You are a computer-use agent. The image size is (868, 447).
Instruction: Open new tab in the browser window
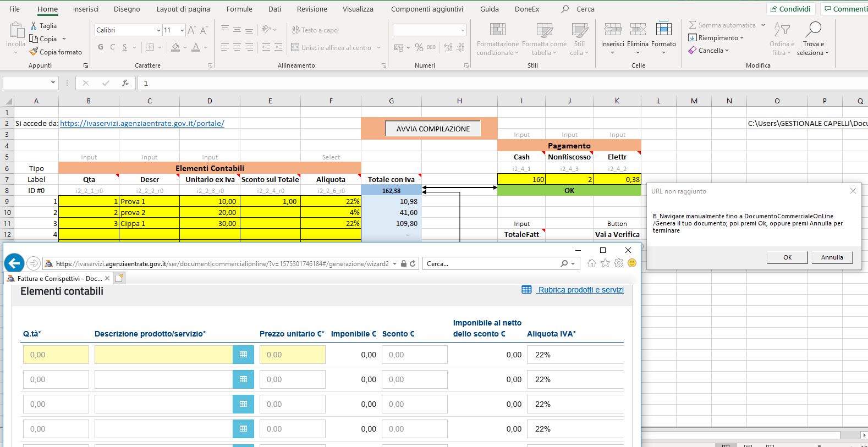119,278
